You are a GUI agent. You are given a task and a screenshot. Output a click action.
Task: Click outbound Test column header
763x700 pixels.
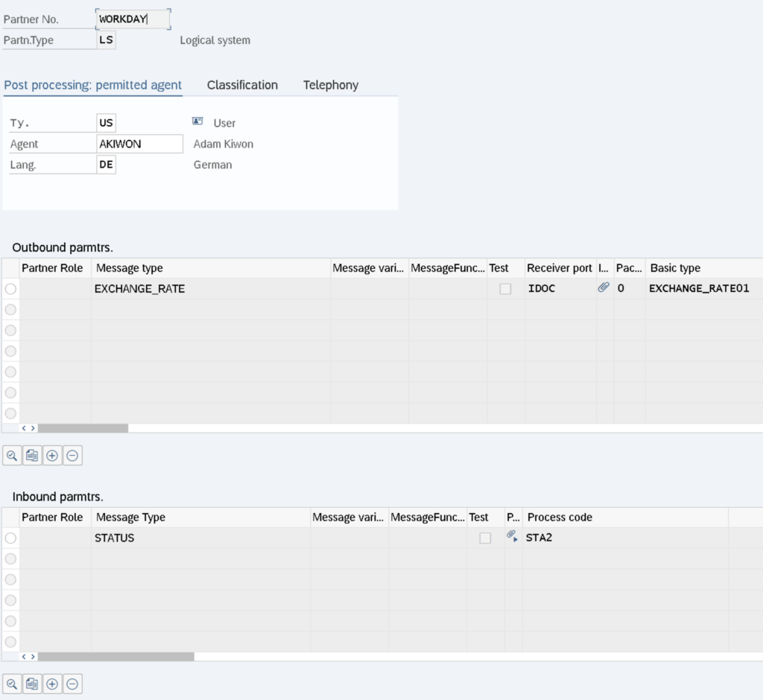point(506,268)
